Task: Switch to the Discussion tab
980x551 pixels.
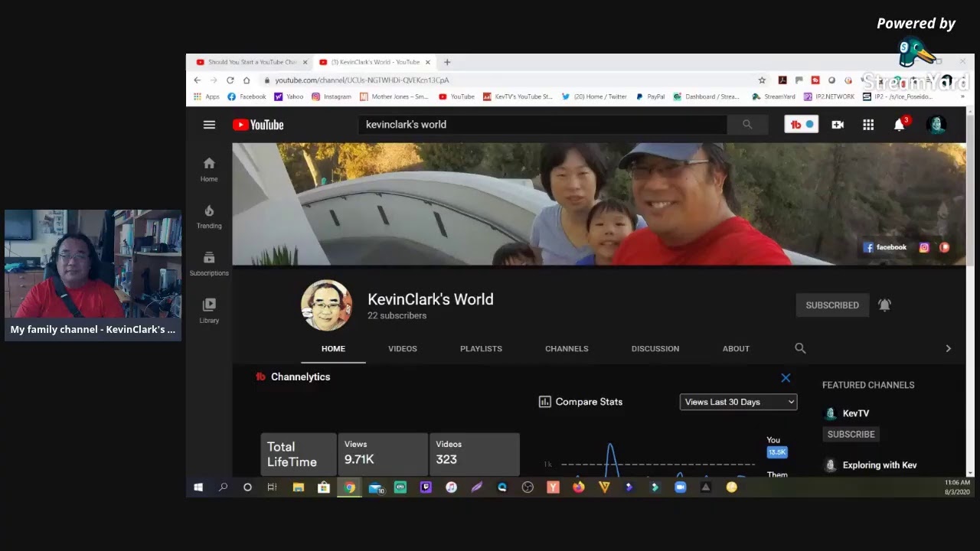Action: coord(655,348)
